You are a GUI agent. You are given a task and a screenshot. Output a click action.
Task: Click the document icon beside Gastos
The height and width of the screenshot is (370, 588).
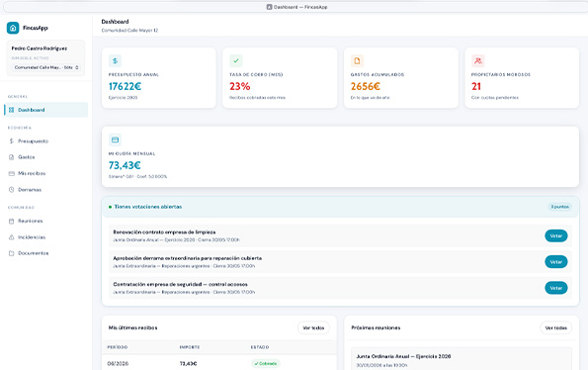(x=11, y=157)
